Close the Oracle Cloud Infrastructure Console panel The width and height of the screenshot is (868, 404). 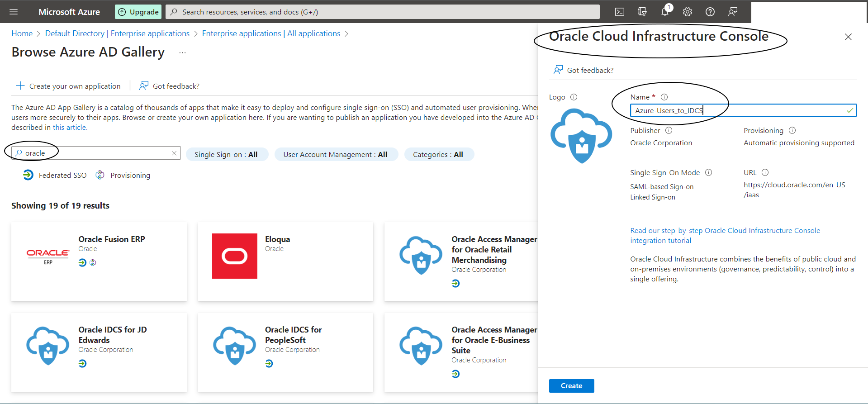pyautogui.click(x=848, y=37)
